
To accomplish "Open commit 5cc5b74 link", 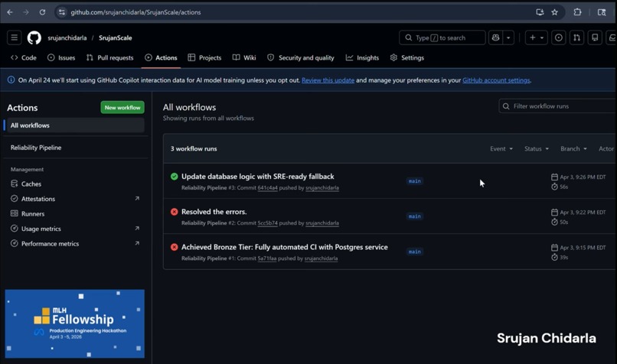I will click(268, 223).
